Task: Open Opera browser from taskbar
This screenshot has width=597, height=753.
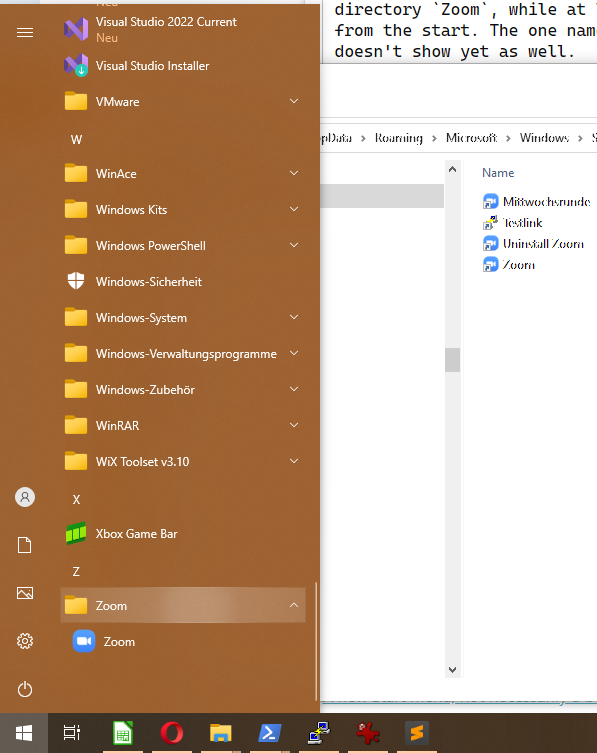Action: (171, 733)
